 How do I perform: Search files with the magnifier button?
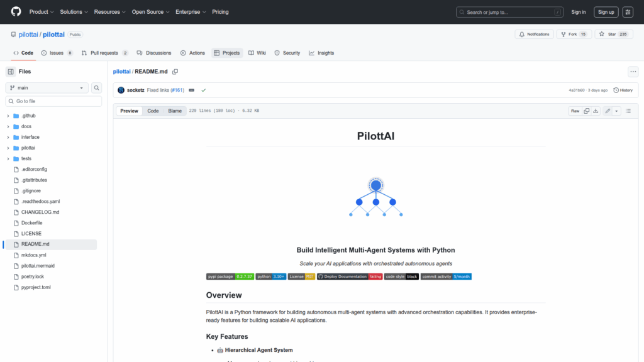tap(96, 88)
